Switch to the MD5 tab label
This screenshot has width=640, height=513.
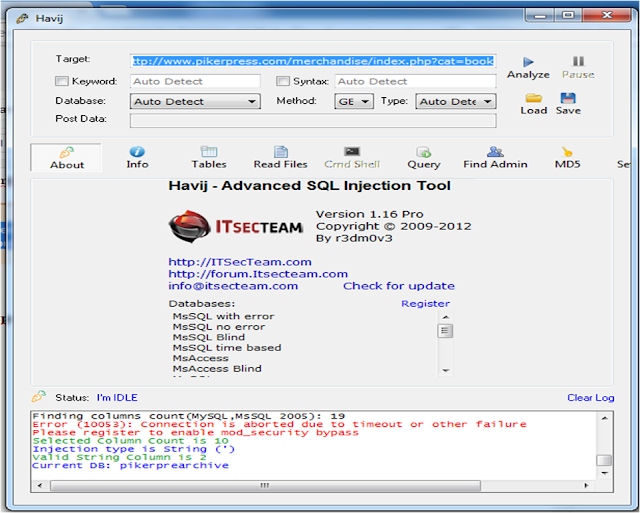[x=567, y=164]
